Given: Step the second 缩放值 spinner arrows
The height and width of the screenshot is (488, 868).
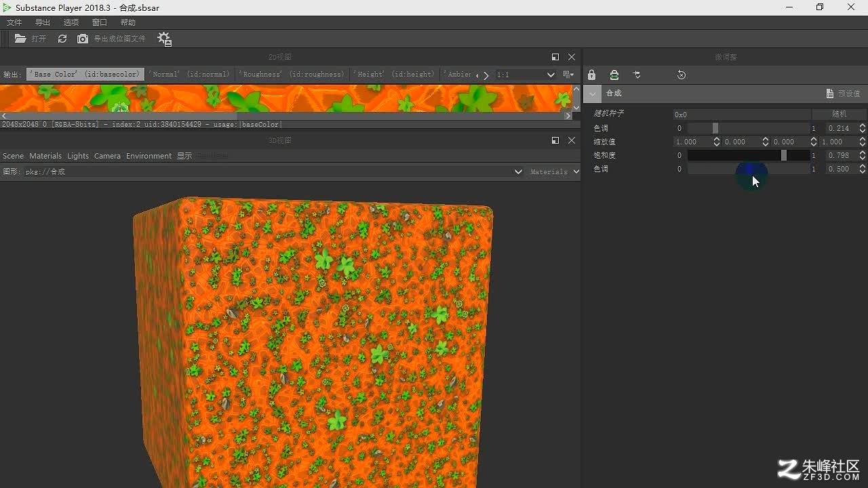Looking at the screenshot, I should [766, 142].
